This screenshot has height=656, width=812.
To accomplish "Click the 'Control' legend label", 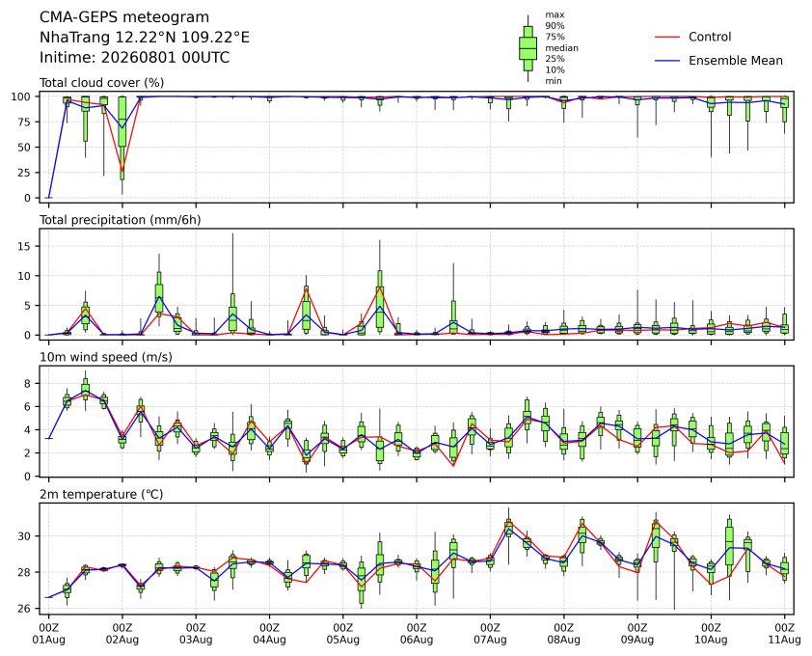I will click(x=710, y=37).
